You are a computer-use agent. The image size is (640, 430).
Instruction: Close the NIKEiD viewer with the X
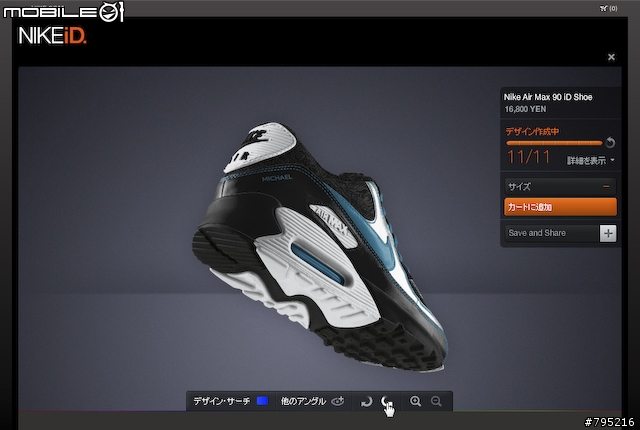(x=611, y=57)
